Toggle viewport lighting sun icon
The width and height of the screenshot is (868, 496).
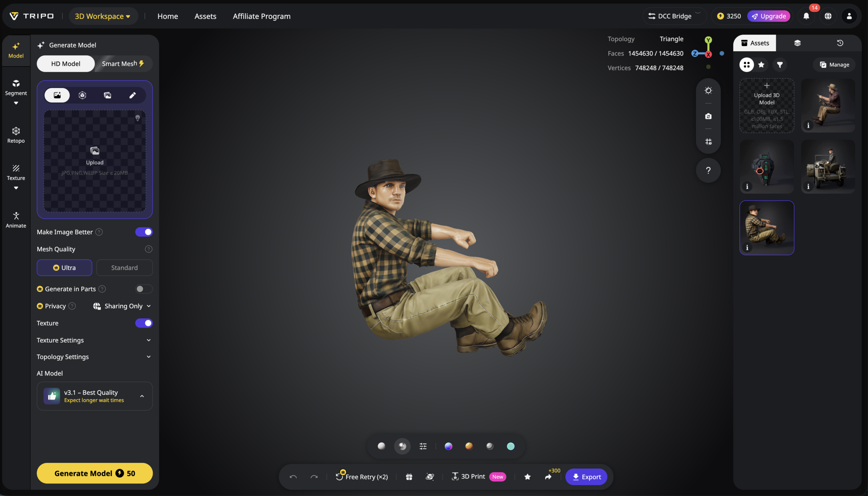708,90
